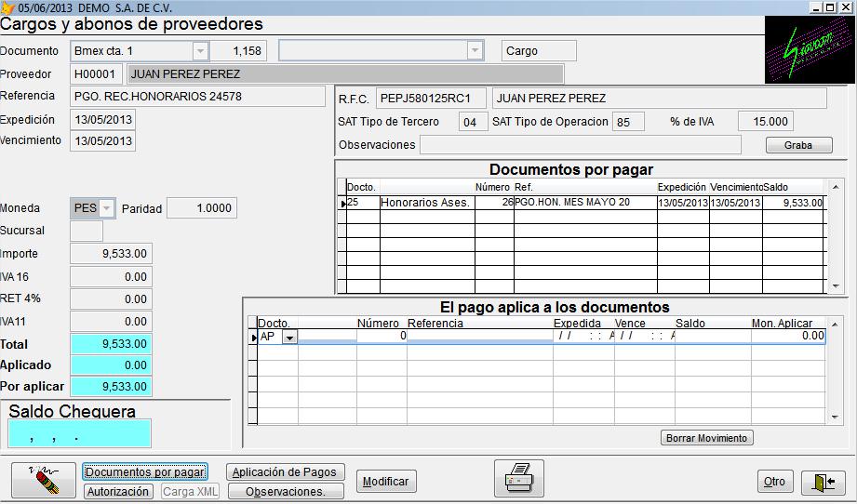Click the title bar app icon
The image size is (857, 504).
pos(7,7)
